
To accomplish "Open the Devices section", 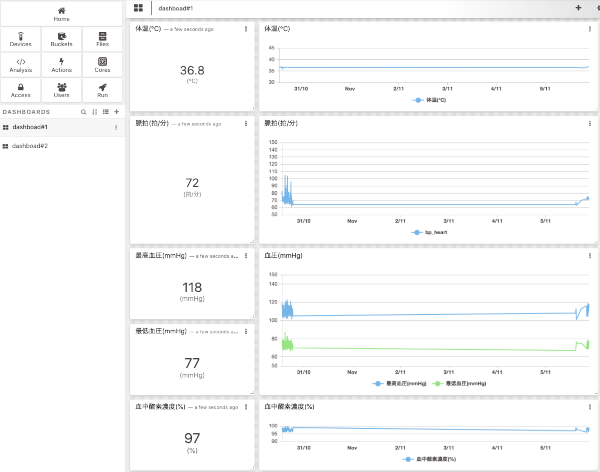I will [21, 39].
